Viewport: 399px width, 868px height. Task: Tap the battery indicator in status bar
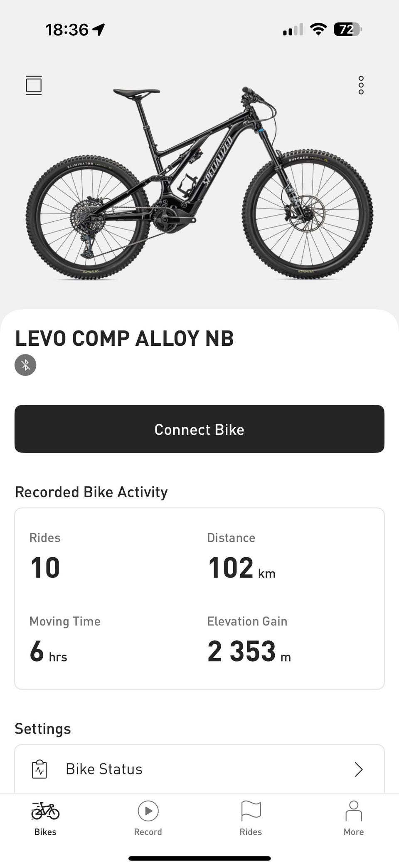point(347,30)
